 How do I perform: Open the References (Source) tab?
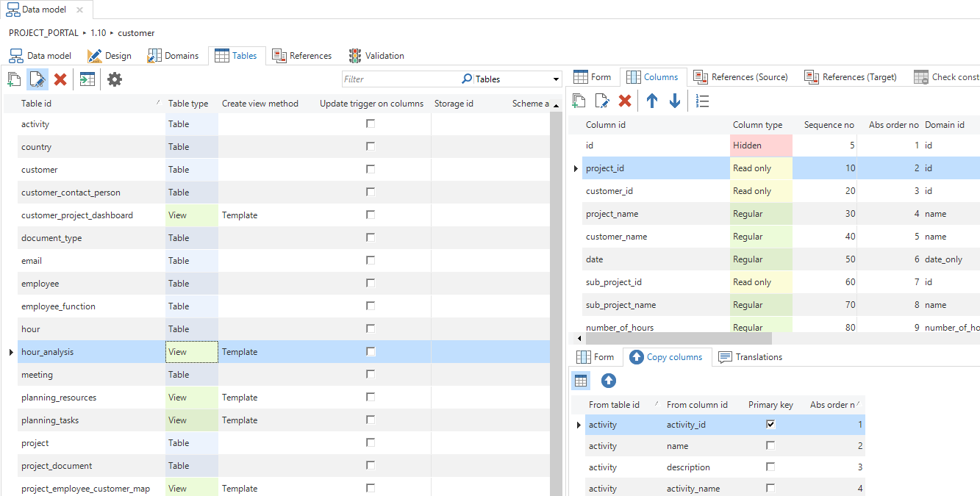coord(741,77)
